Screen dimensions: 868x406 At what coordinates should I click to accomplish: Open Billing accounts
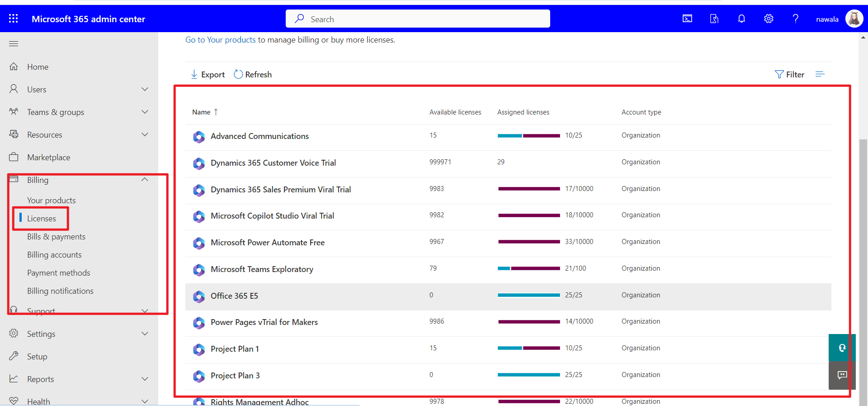click(x=54, y=254)
